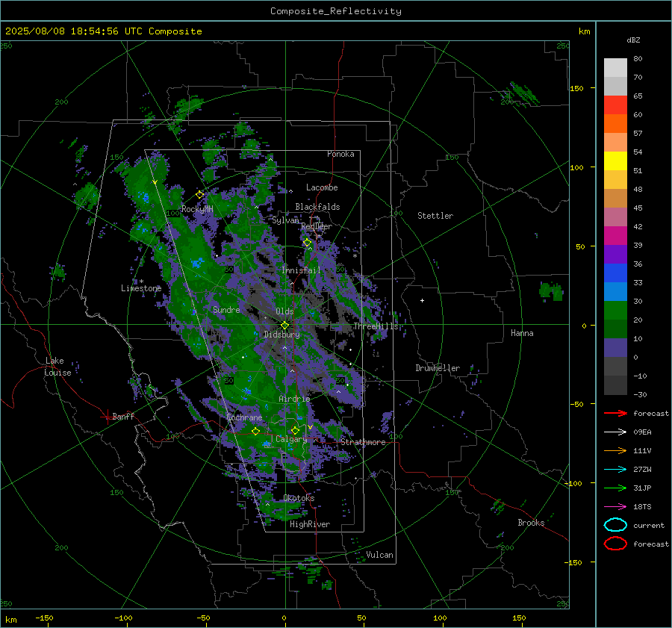Click the -150 tick on bottom axis
The width and height of the screenshot is (672, 628).
45,618
